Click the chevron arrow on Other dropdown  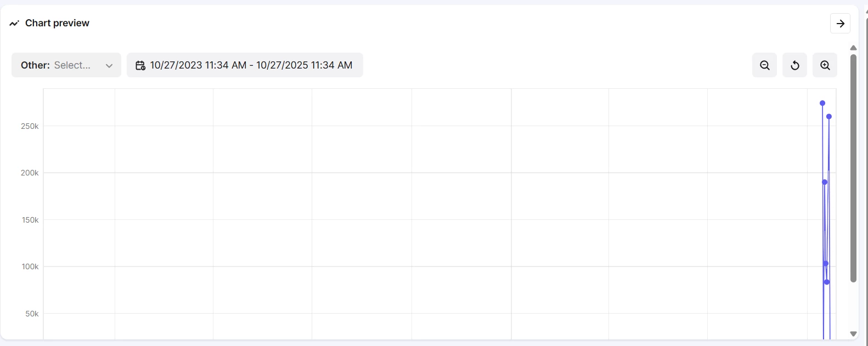click(x=109, y=66)
